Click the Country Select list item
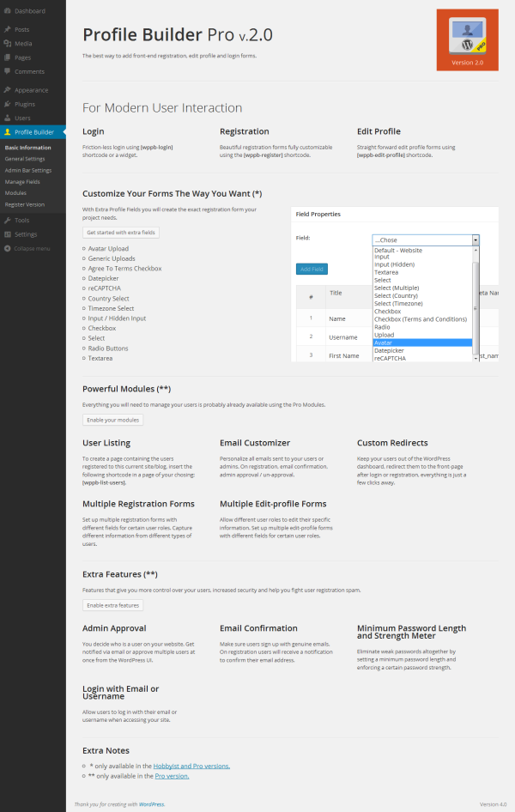515x812 pixels. tap(108, 299)
